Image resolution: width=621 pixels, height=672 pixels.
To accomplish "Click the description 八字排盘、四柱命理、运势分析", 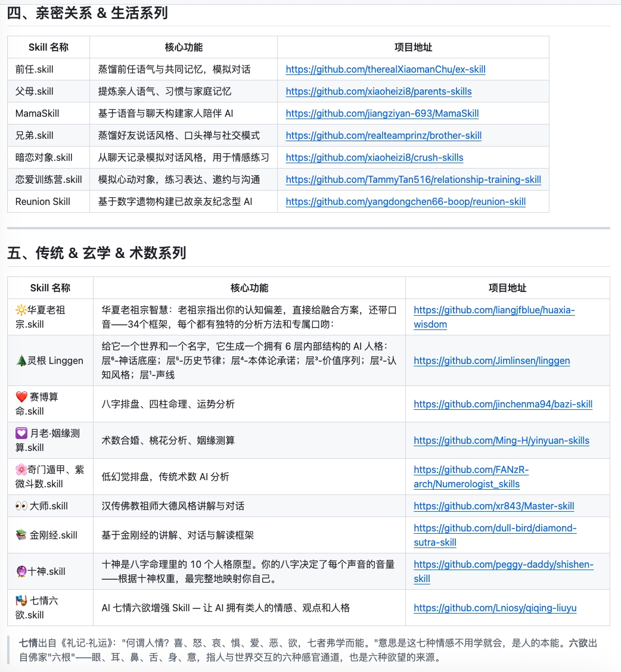I will tap(168, 404).
